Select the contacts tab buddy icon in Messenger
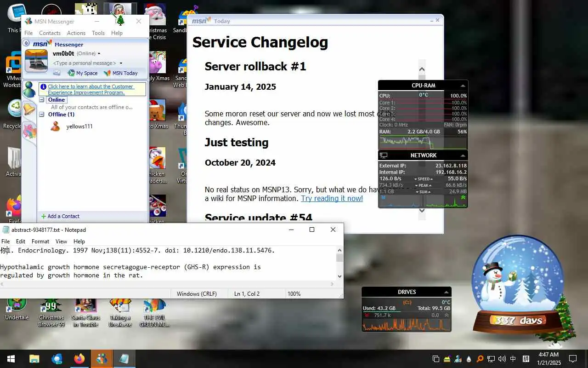Image resolution: width=588 pixels, height=368 pixels. (x=29, y=90)
